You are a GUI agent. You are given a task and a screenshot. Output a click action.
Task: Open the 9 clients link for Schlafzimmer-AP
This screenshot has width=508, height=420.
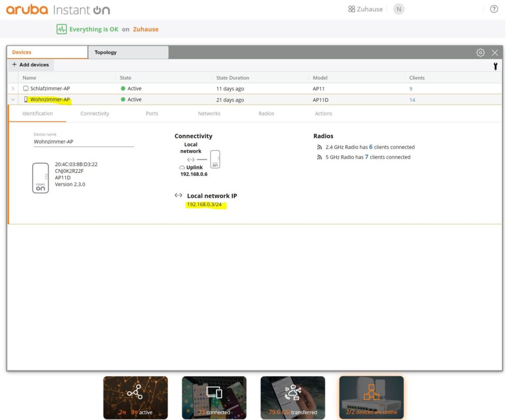coord(411,89)
